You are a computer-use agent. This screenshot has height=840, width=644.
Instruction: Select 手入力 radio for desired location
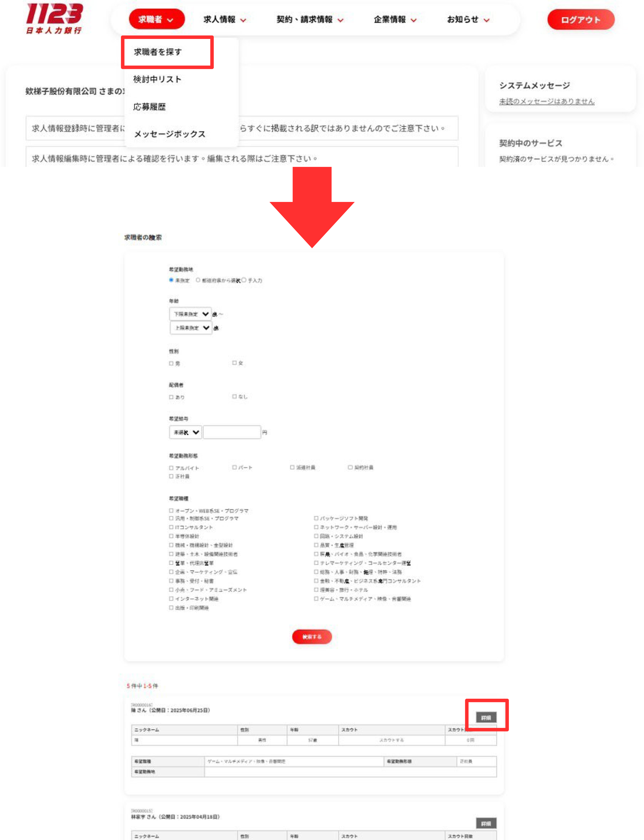244,280
